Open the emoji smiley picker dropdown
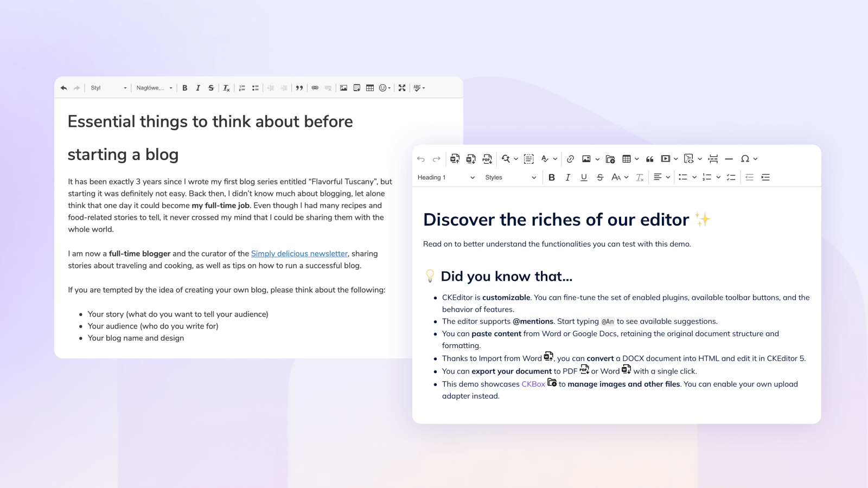 (x=385, y=88)
